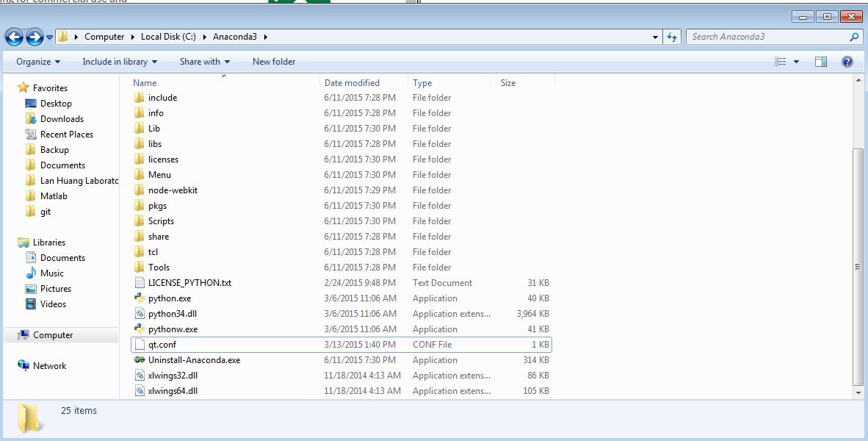Viewport: 868px width, 441px height.
Task: Click Computer in the address breadcrumb
Action: 104,37
